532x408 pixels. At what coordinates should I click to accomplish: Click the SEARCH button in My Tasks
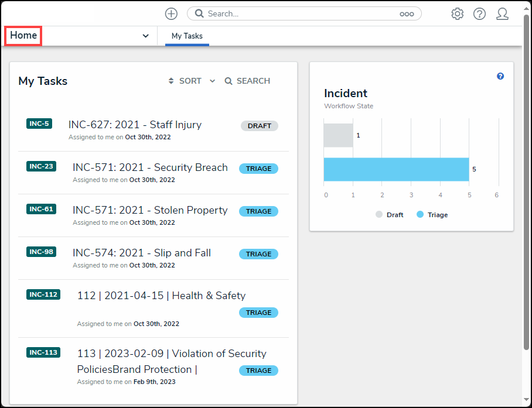[247, 81]
